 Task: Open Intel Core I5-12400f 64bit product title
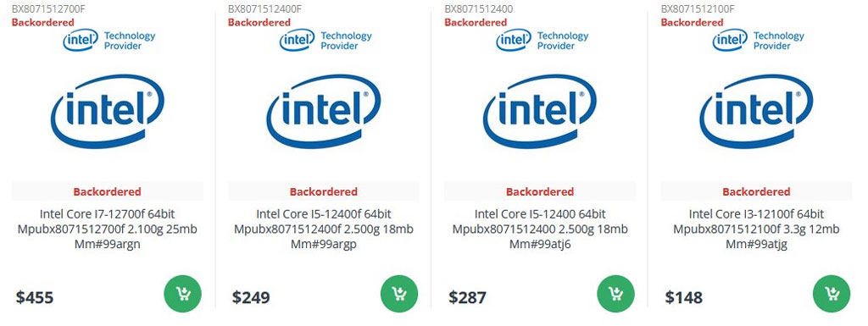click(x=324, y=229)
